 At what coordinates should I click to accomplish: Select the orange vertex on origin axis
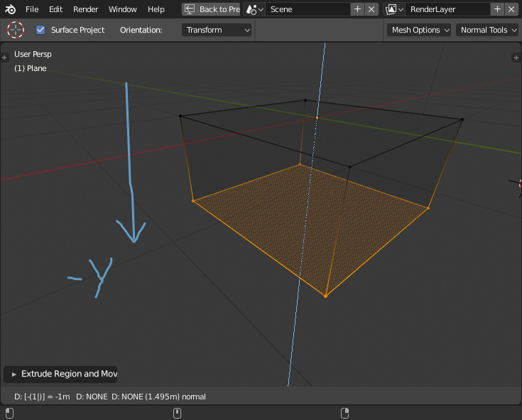pos(317,117)
